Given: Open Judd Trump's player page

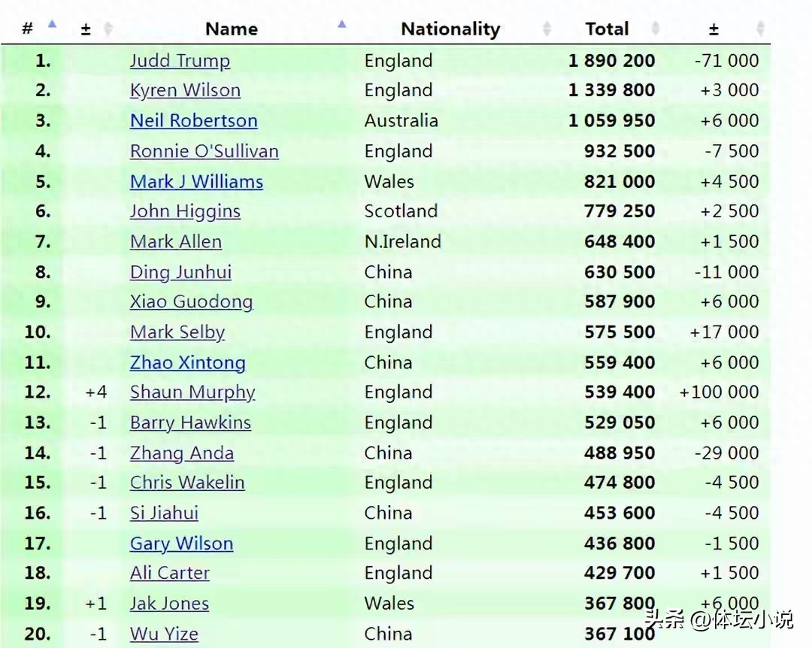Looking at the screenshot, I should (x=180, y=60).
